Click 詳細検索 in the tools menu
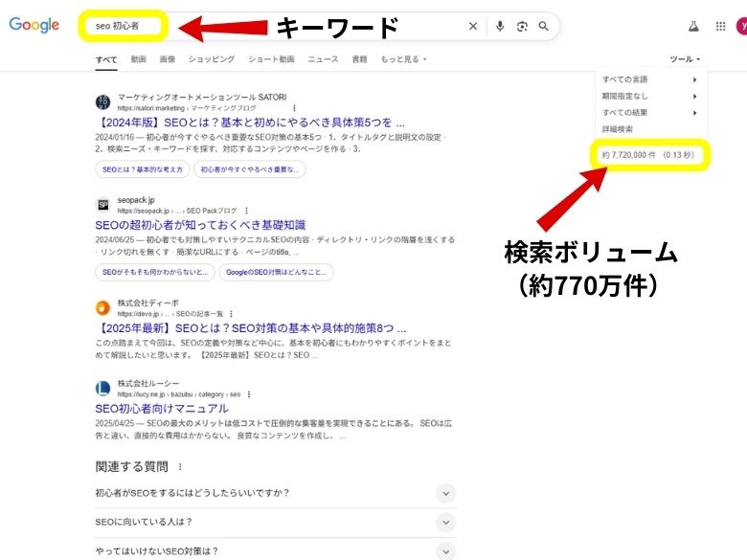 [x=618, y=129]
